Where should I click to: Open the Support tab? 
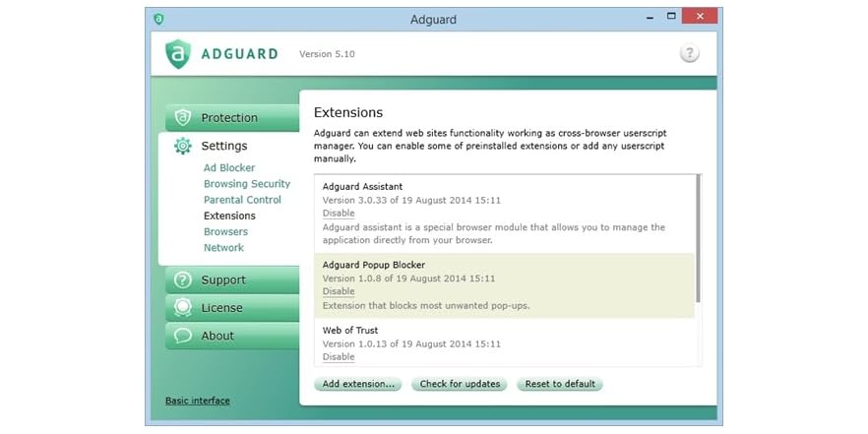click(232, 279)
